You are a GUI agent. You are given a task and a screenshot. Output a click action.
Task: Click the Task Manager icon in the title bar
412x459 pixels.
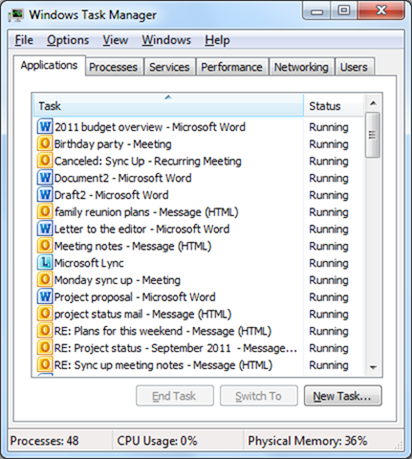pos(16,15)
